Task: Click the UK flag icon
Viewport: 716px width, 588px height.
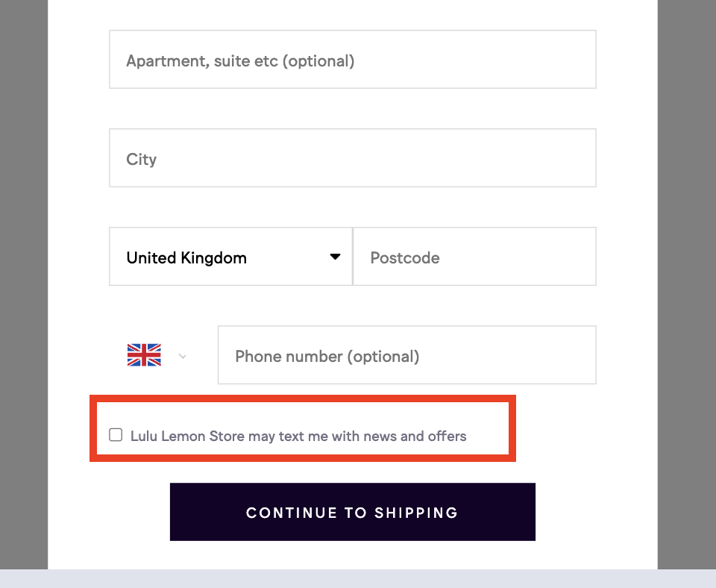Action: coord(144,355)
